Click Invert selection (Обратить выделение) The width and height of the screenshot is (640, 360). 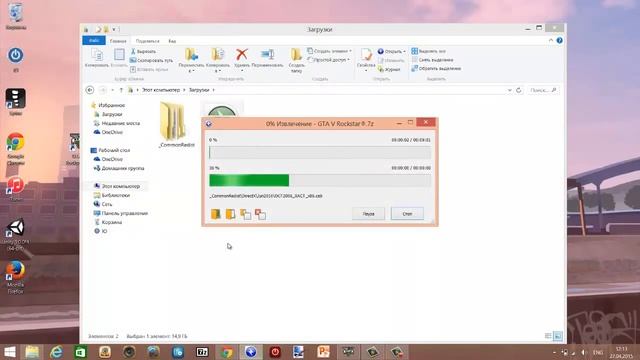click(436, 69)
